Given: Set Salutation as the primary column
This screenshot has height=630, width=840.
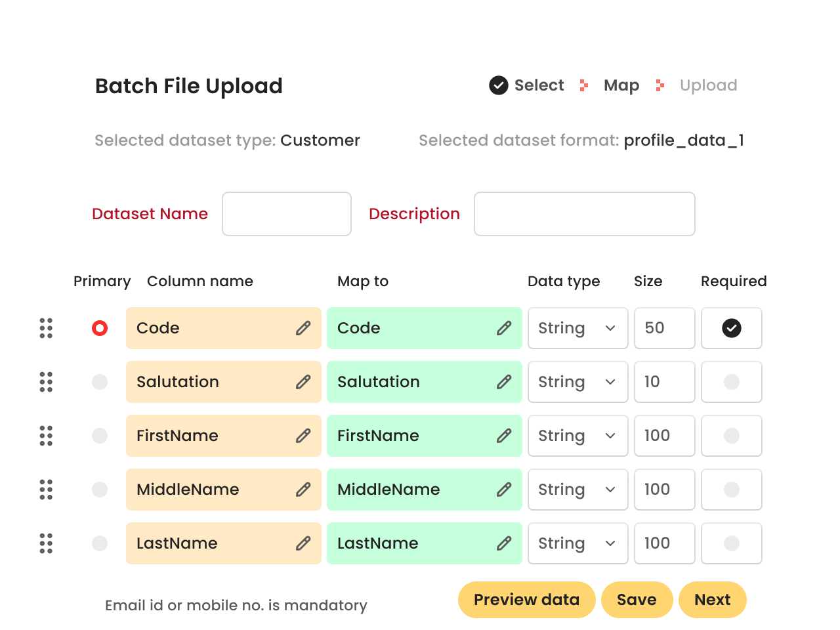Looking at the screenshot, I should pos(100,382).
